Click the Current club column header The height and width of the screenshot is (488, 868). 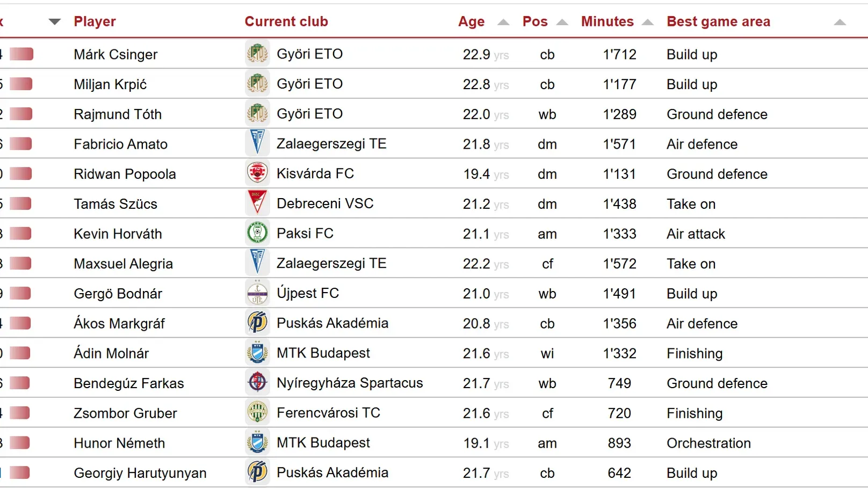pos(286,21)
